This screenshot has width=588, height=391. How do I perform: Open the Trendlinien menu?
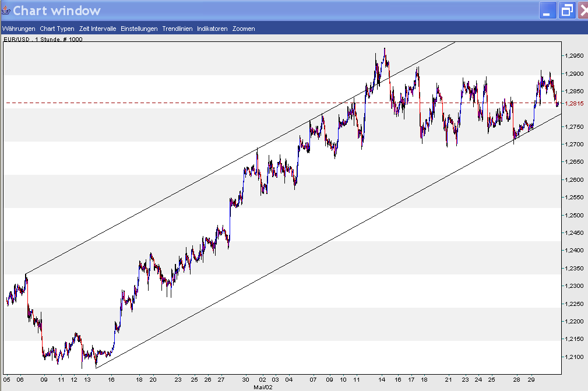pos(177,29)
